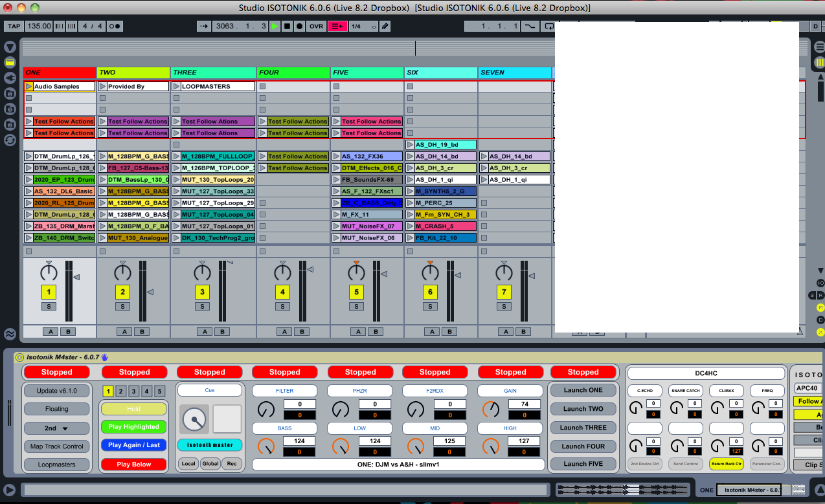The height and width of the screenshot is (504, 825).
Task: Solo track 6 with S button
Action: (x=430, y=307)
